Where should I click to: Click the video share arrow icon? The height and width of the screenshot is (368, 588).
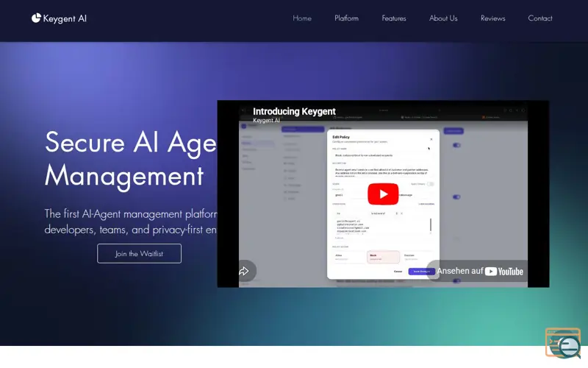pos(244,271)
